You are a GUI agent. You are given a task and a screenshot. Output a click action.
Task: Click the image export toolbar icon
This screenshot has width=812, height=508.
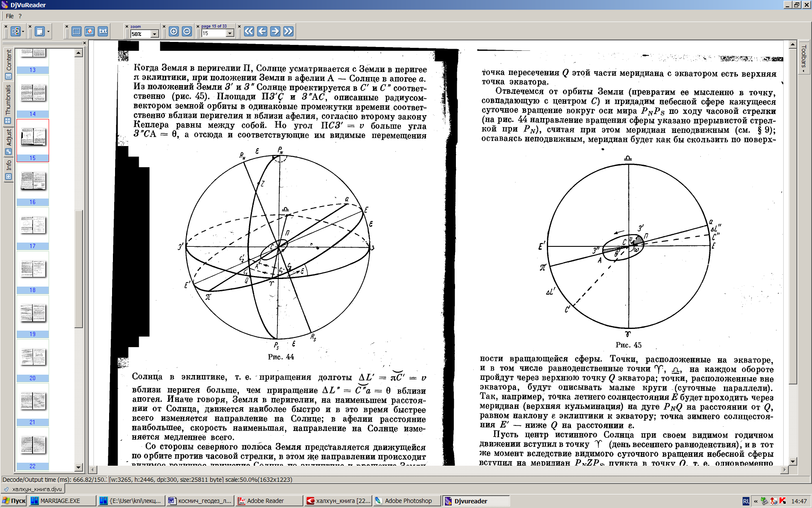(90, 31)
